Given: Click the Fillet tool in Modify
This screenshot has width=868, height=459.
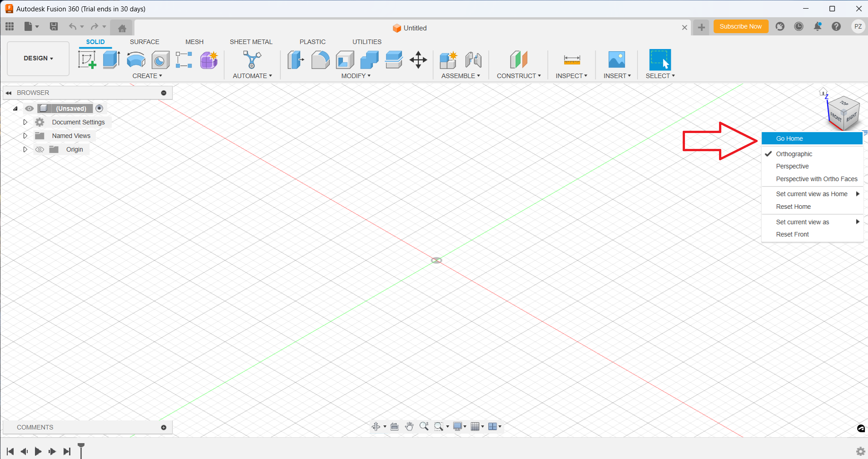Looking at the screenshot, I should point(320,60).
